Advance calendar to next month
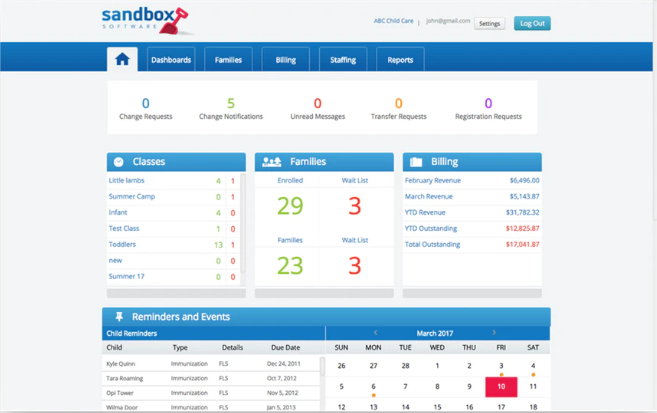The image size is (657, 413). coord(493,333)
